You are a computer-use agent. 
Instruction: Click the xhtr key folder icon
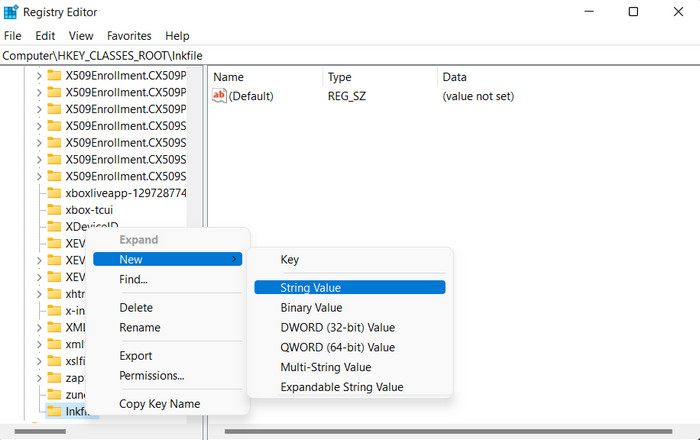(x=54, y=294)
